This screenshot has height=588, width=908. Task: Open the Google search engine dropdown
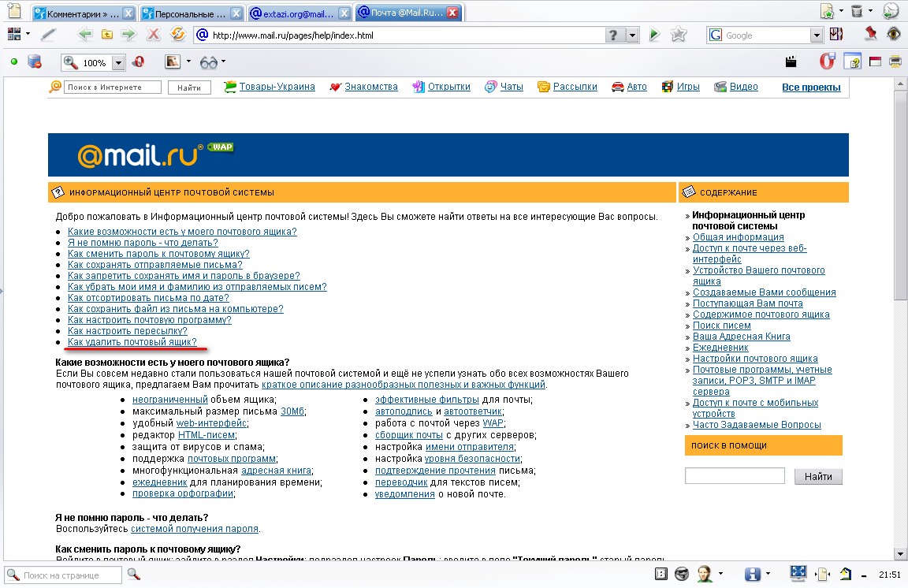coord(817,35)
